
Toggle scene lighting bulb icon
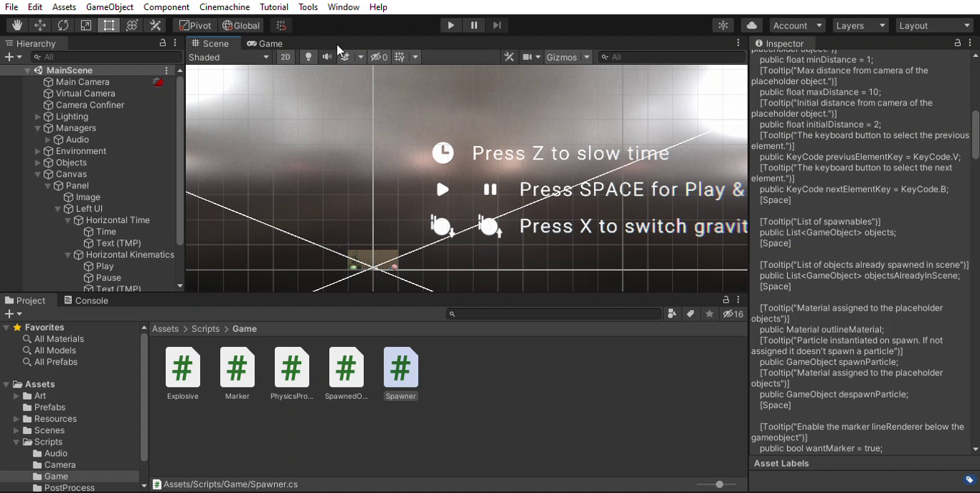click(308, 57)
